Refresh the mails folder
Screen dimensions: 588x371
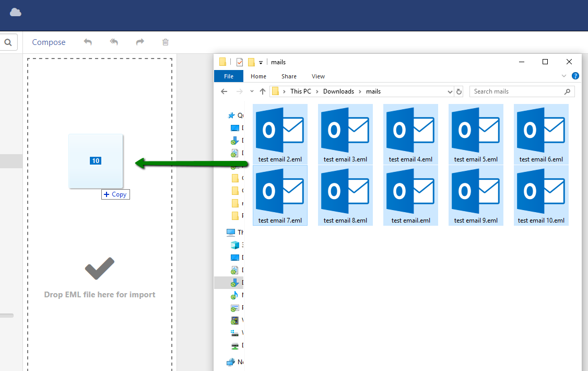click(458, 91)
